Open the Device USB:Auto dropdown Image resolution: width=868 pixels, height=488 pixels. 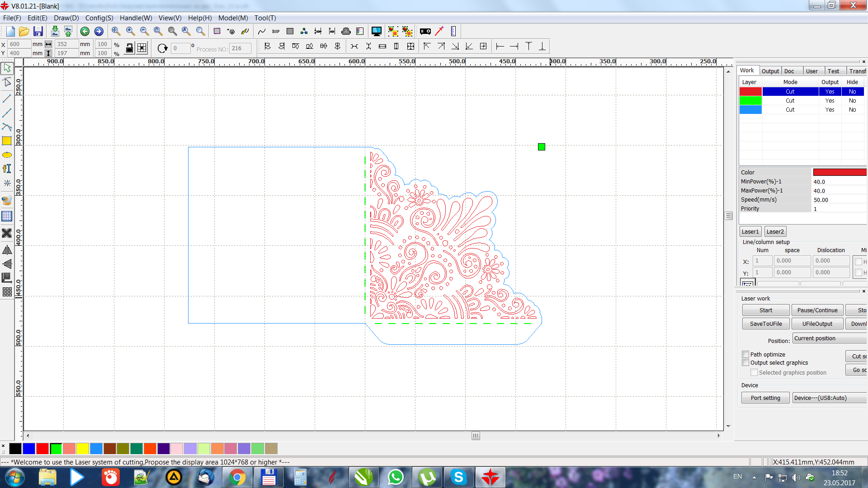coord(830,398)
